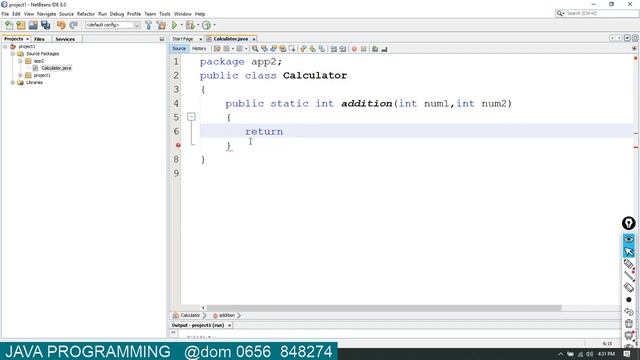Click the red Start Macro Recording icon
Screen dimensions: 640x360
click(x=354, y=49)
